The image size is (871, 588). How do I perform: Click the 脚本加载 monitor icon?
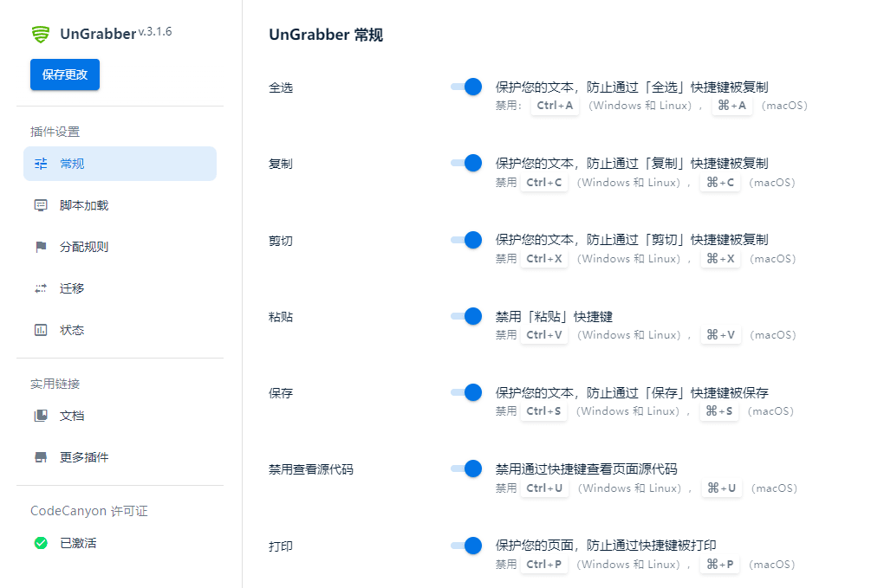click(41, 205)
